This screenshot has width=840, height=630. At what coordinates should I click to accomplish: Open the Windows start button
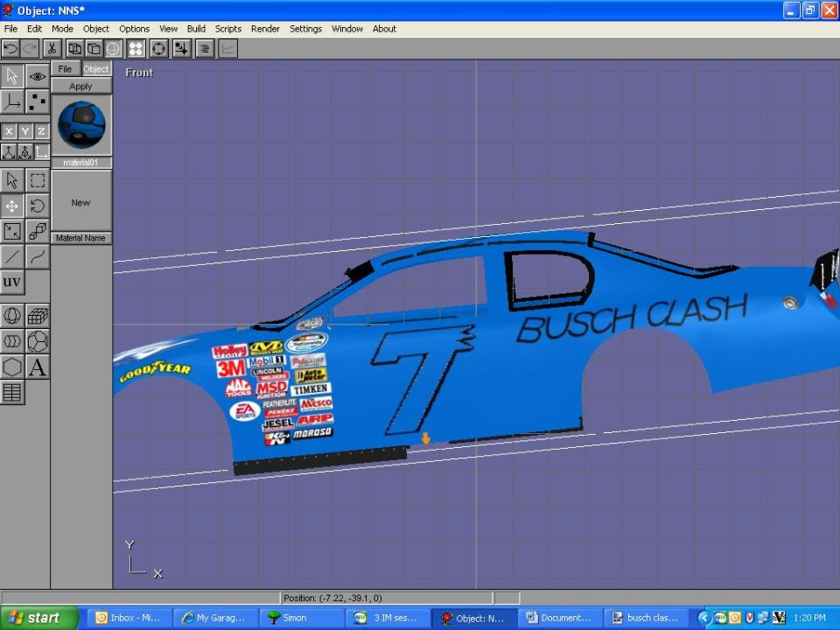pyautogui.click(x=39, y=618)
